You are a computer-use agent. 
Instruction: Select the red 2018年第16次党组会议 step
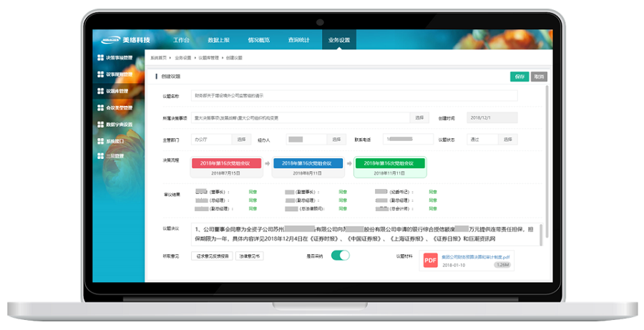pyautogui.click(x=225, y=163)
